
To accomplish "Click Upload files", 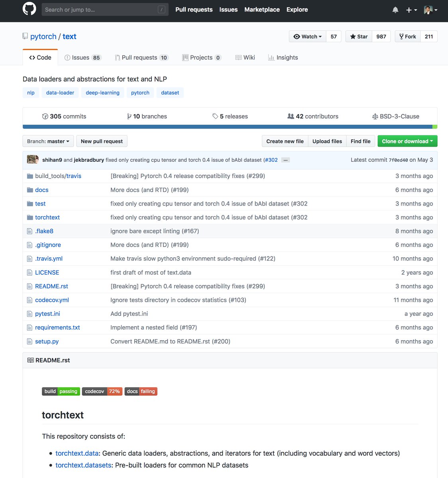I will tap(327, 141).
